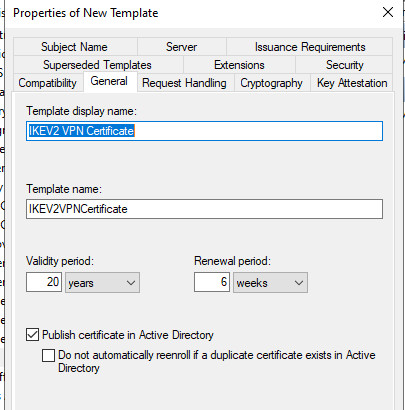The image size is (405, 410).
Task: Select the General tab
Action: tap(110, 81)
